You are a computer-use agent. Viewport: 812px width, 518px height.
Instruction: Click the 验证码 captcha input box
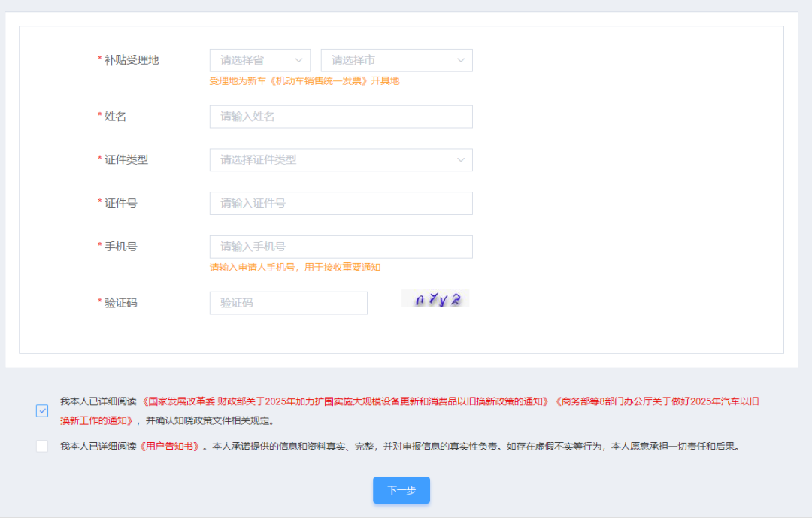tap(288, 303)
